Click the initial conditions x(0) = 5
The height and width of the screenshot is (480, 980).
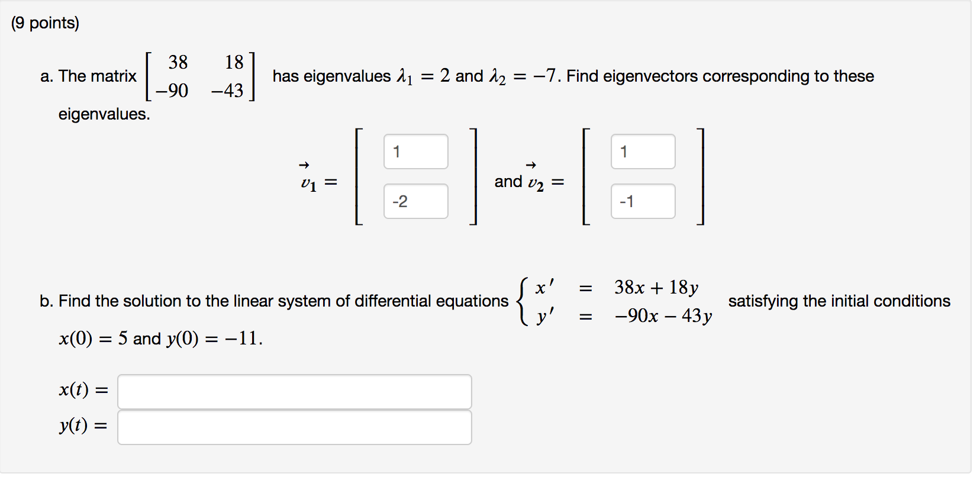coord(95,339)
